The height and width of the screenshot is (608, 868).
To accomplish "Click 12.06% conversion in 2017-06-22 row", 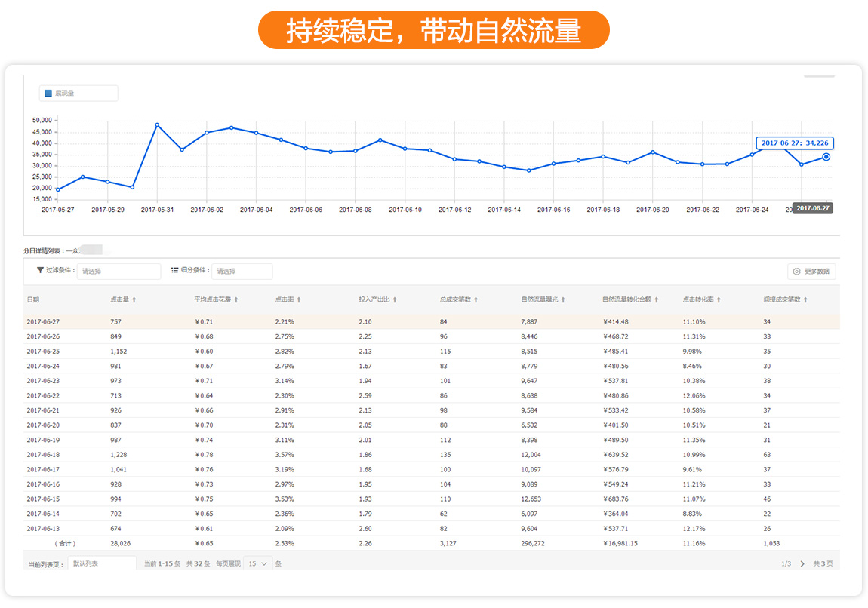I will click(694, 395).
